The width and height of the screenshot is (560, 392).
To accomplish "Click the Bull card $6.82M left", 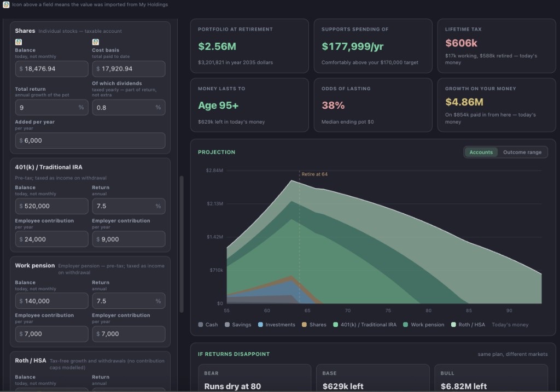I will tap(491, 378).
